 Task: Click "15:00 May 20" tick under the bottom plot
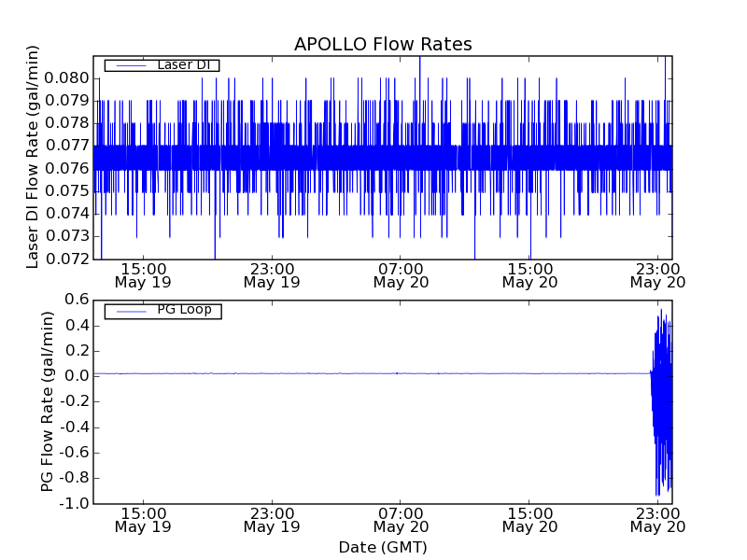pos(530,519)
